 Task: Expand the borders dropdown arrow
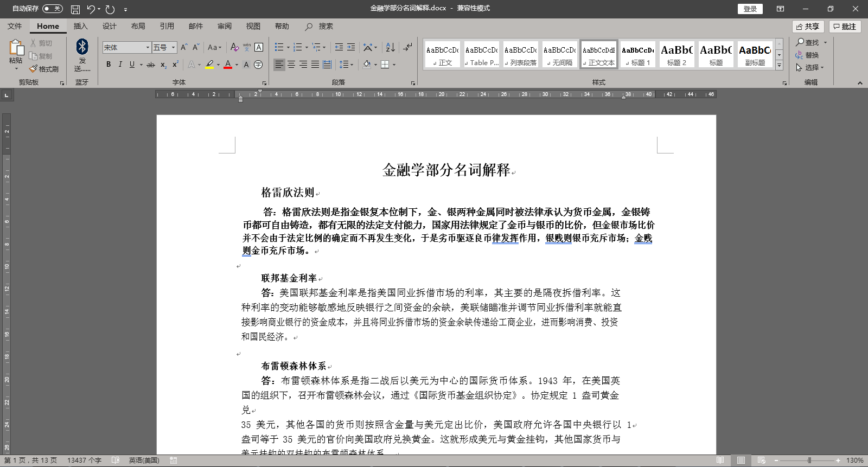tap(394, 65)
